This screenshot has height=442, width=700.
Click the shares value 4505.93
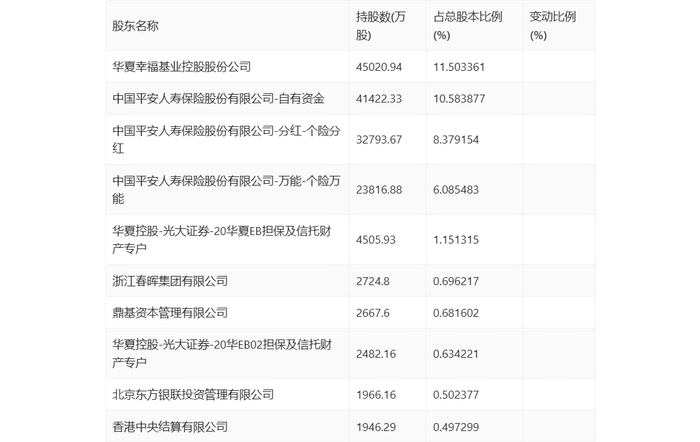point(376,240)
